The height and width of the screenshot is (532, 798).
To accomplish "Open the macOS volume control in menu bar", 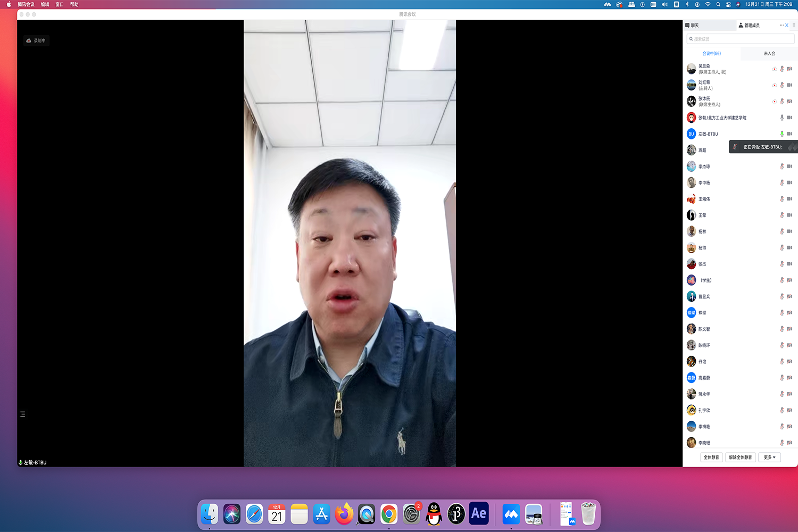I will click(664, 4).
